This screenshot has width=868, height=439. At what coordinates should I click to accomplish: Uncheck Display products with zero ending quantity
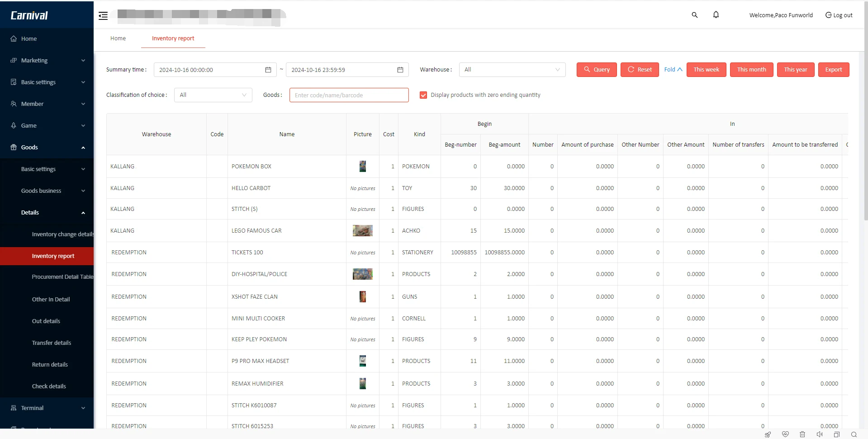coord(423,95)
